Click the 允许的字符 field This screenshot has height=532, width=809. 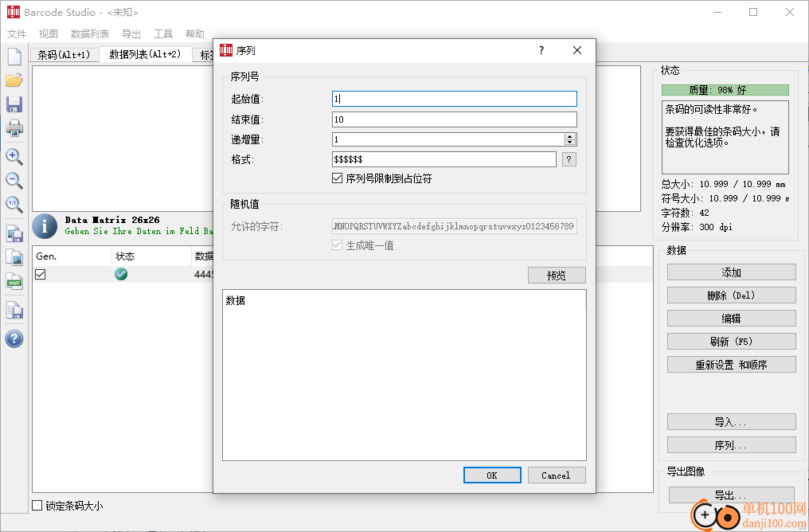pos(454,226)
